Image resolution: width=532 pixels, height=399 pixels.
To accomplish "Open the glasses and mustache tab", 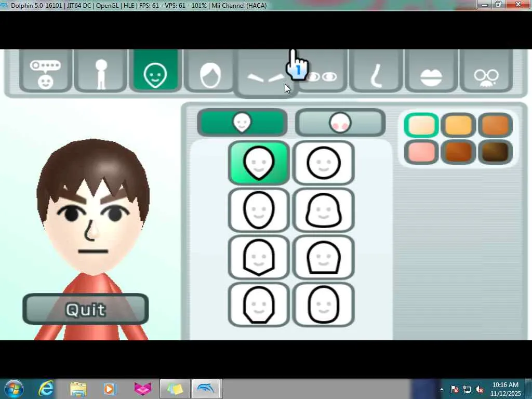I will (x=486, y=71).
